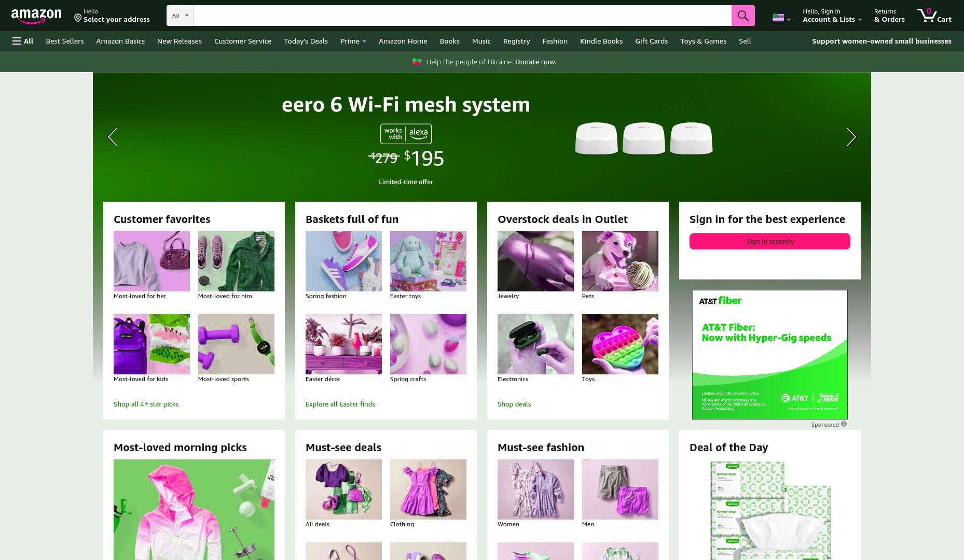Click the US flag language selector
The image size is (964, 560).
(x=781, y=18)
